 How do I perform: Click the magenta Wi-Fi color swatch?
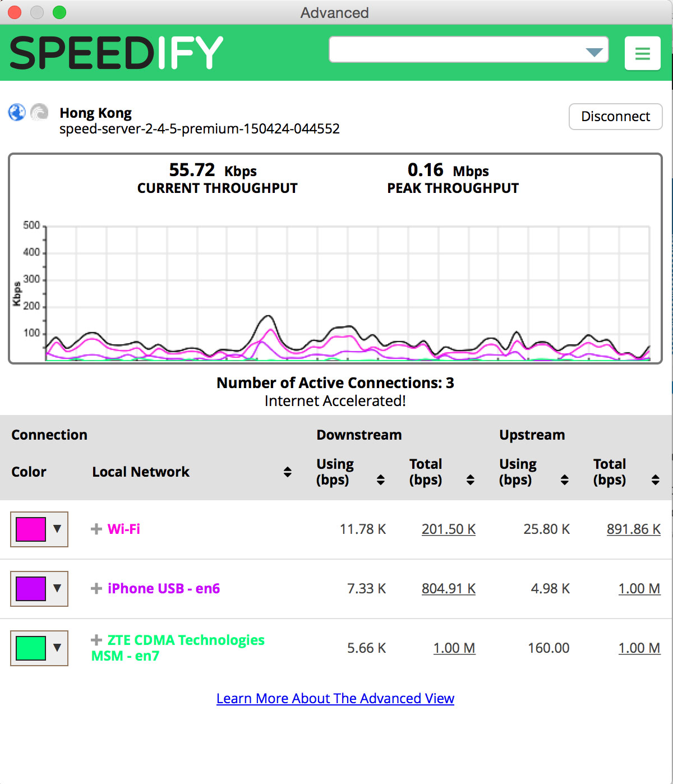click(31, 529)
